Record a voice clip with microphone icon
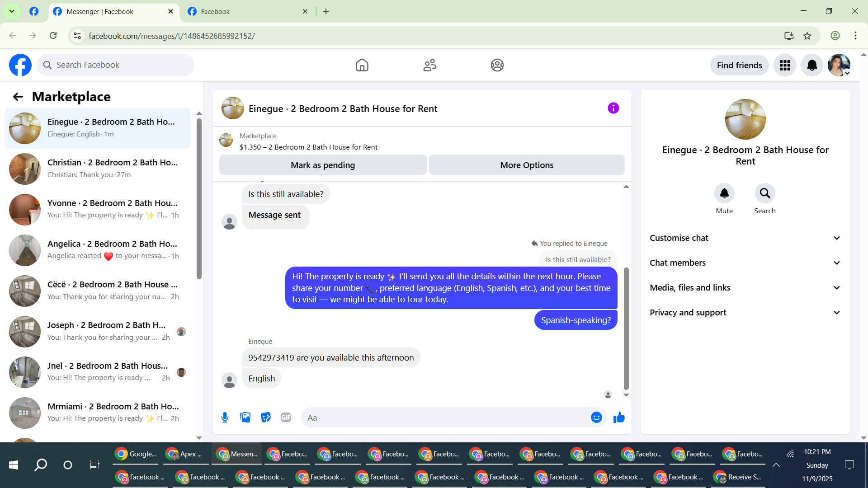 [x=225, y=418]
